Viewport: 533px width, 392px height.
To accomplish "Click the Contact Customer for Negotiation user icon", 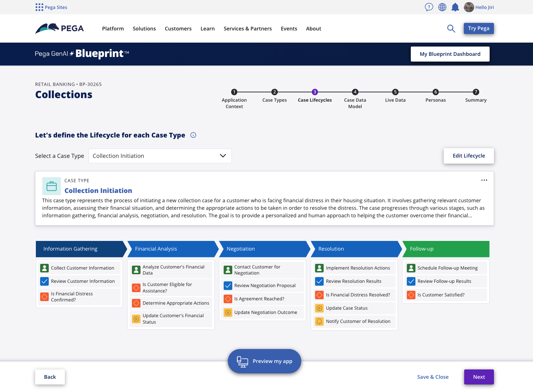I will pyautogui.click(x=228, y=270).
